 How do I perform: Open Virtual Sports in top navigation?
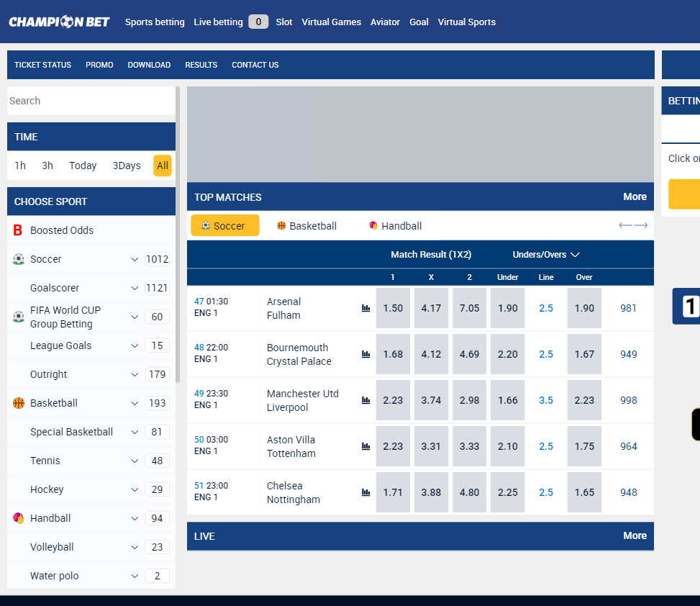466,22
